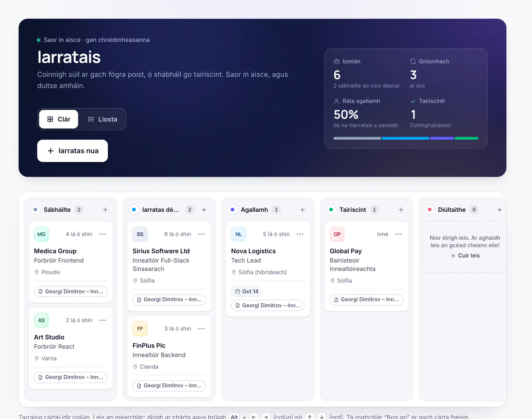Click Cuir leis in Diúltaithe column

[465, 256]
